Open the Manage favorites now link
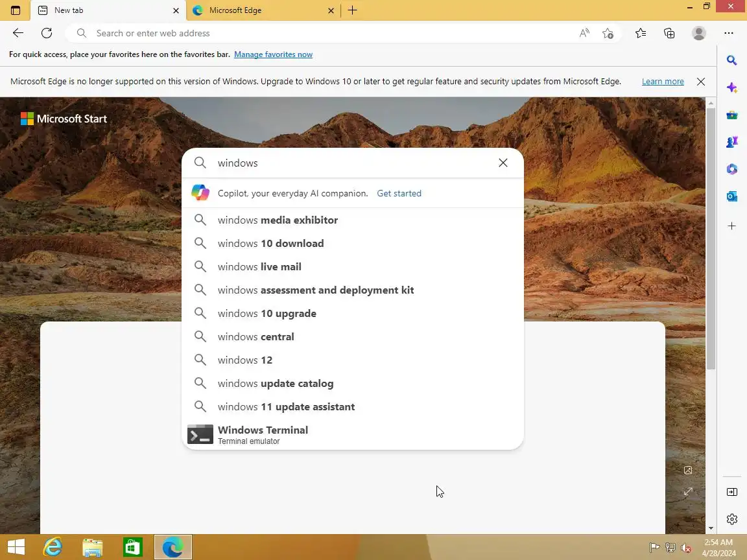 pos(273,54)
